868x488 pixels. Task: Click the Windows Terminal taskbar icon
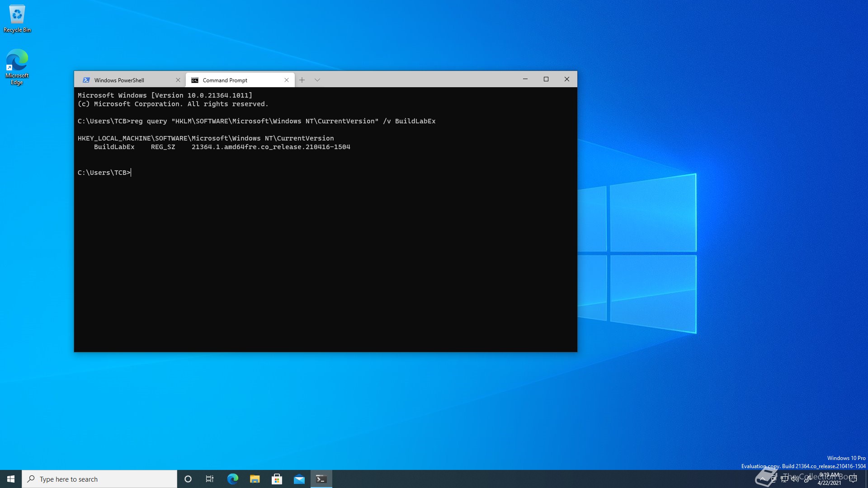click(x=321, y=479)
